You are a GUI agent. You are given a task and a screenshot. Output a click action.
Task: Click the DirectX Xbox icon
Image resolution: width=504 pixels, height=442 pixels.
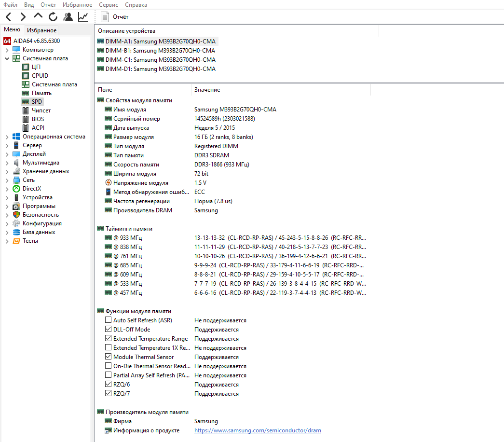(x=16, y=189)
